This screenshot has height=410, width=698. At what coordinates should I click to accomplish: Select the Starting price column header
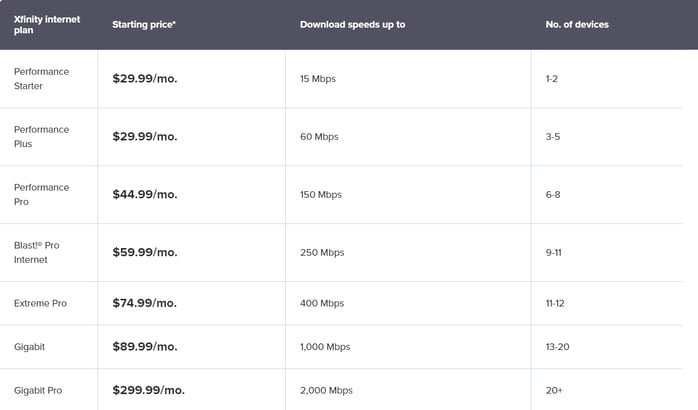pos(144,24)
